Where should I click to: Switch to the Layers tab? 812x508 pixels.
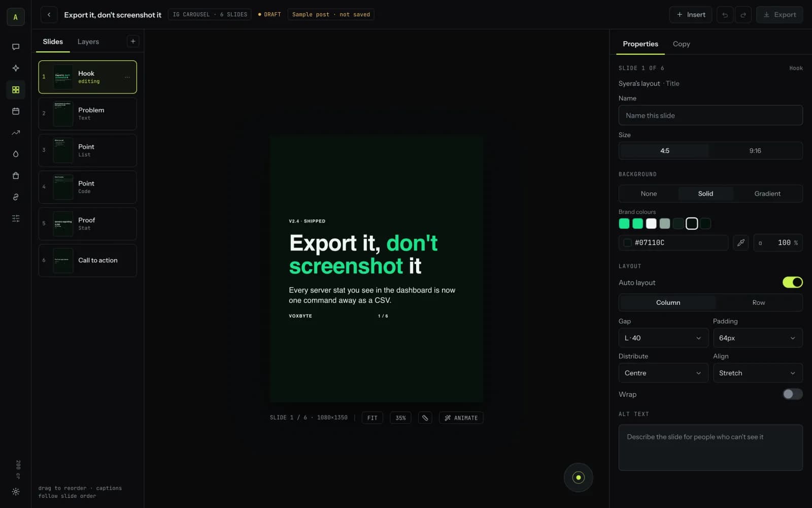88,42
